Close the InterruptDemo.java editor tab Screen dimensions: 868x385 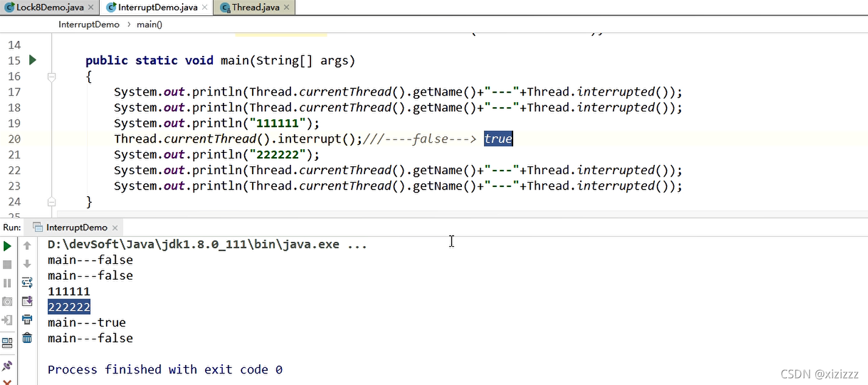point(205,8)
